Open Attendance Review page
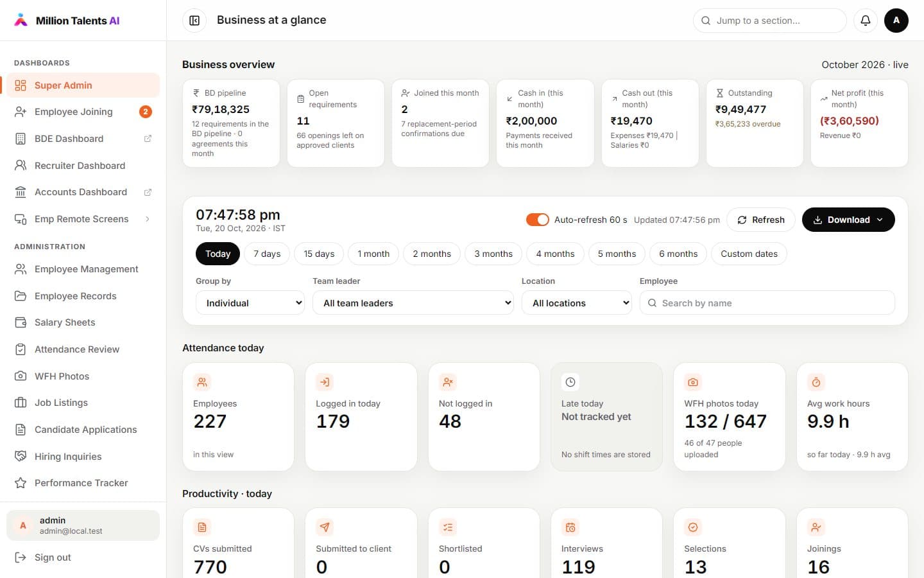This screenshot has height=578, width=924. click(x=83, y=349)
